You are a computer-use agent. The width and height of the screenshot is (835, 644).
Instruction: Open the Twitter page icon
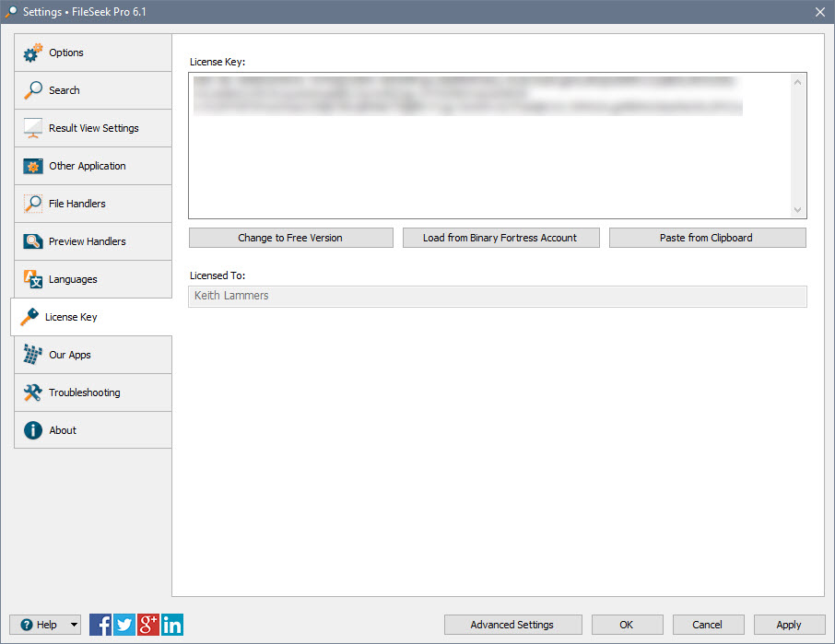click(124, 625)
